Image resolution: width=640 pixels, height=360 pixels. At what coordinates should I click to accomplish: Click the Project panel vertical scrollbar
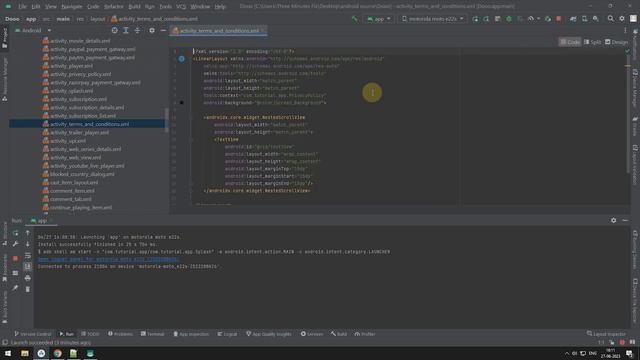[166, 120]
